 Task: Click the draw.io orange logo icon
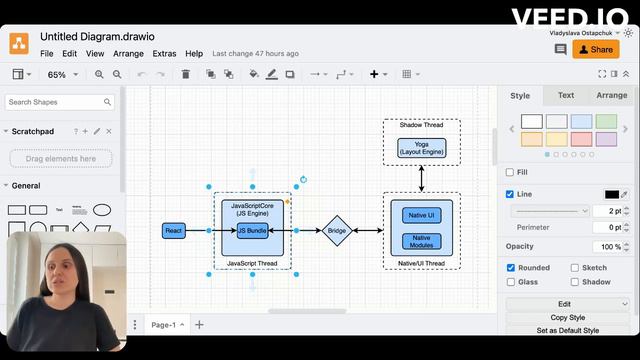point(19,43)
